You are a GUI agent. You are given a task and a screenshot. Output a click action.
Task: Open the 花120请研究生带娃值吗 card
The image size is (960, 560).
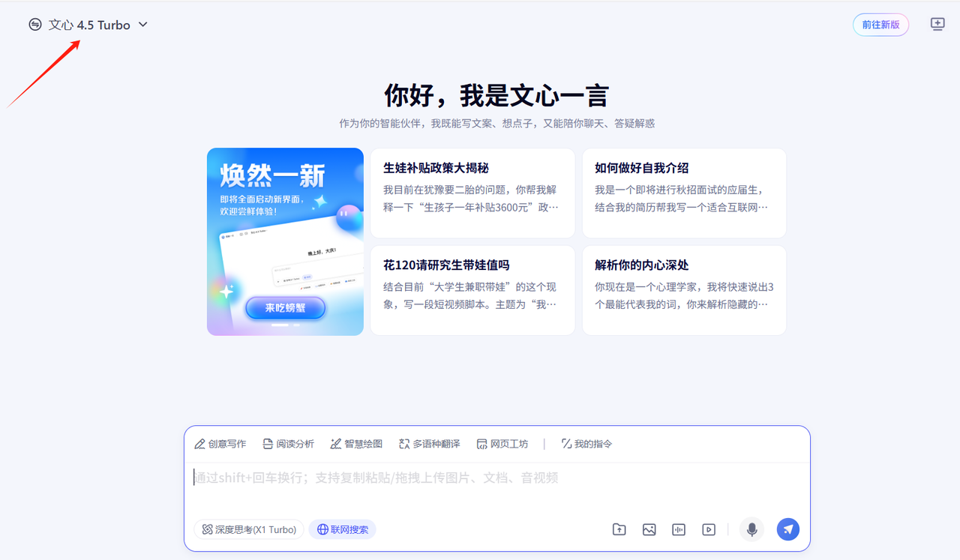[x=472, y=290]
